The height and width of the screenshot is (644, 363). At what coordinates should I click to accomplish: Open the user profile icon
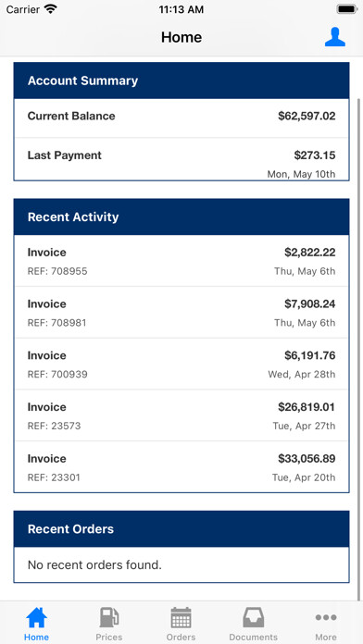(x=334, y=37)
